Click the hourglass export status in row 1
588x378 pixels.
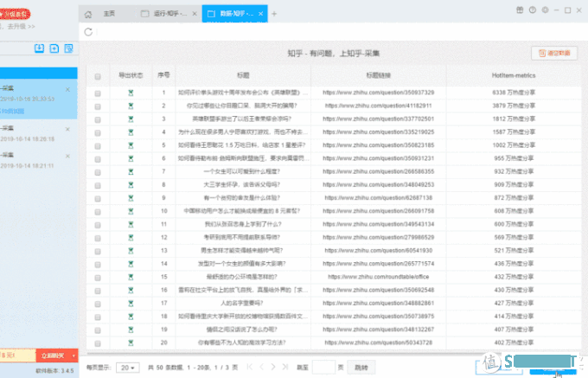(131, 92)
